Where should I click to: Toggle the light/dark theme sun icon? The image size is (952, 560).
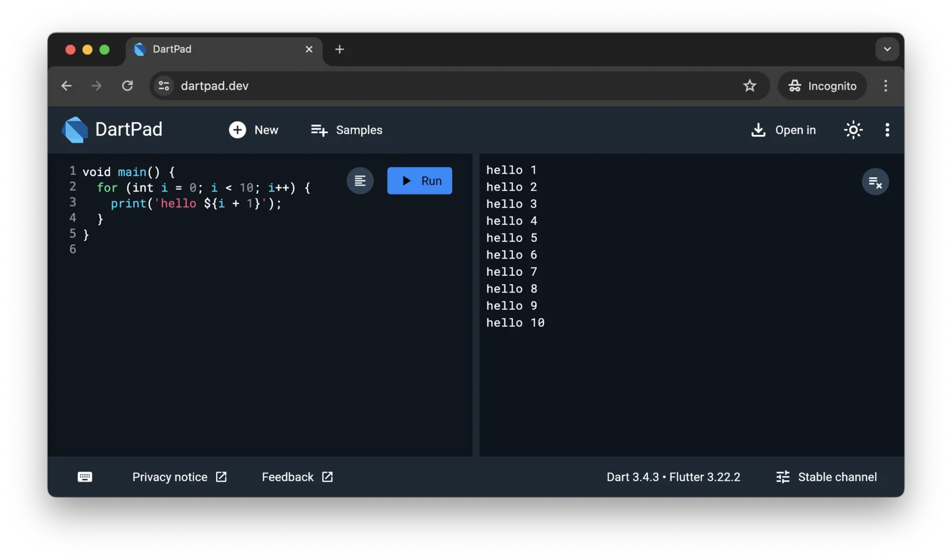[x=853, y=130]
